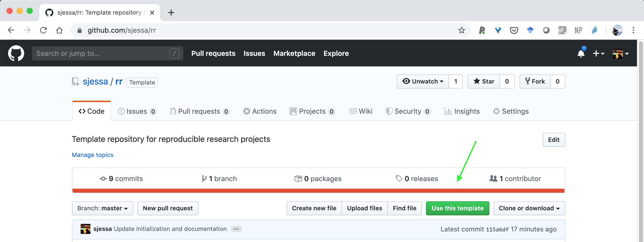Go to Marketplace
This screenshot has height=242, width=644.
294,53
